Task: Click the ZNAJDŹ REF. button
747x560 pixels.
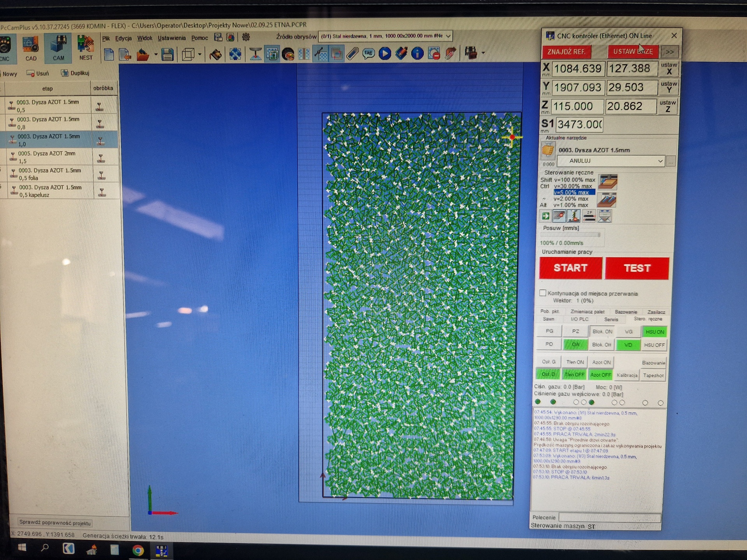Action: [566, 52]
